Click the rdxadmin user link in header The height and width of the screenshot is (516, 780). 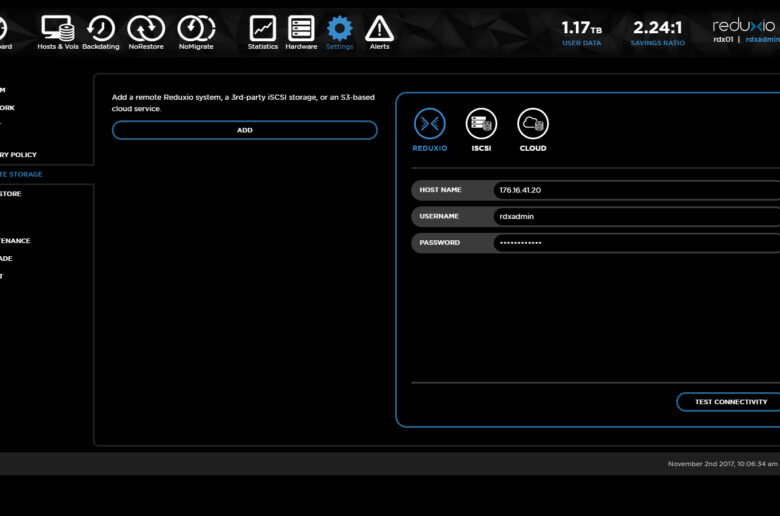click(x=762, y=39)
